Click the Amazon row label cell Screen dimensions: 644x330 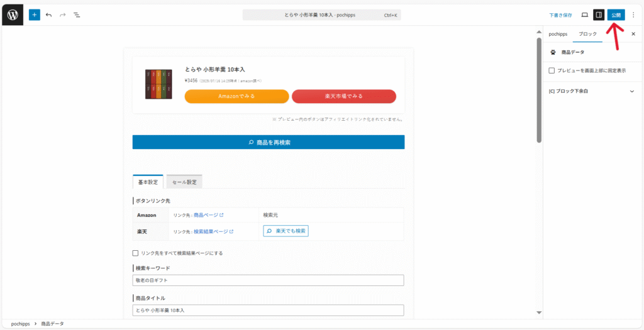[x=151, y=215]
